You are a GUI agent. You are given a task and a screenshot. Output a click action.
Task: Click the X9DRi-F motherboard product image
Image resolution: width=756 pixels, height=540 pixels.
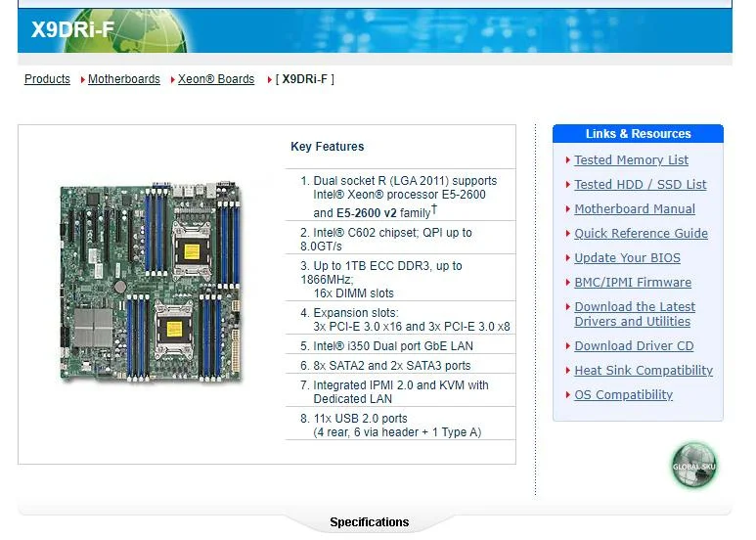point(151,282)
